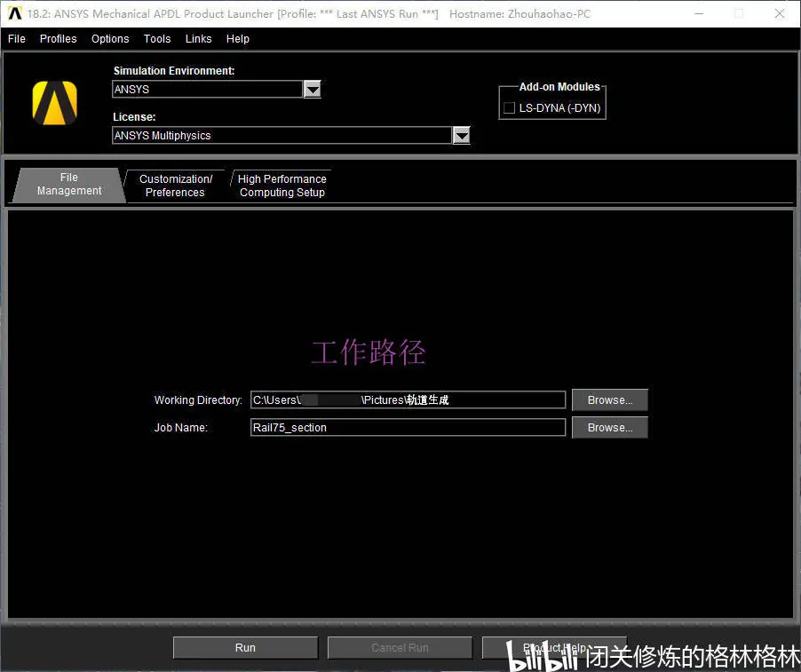This screenshot has height=672, width=801.
Task: Open the File menu
Action: [16, 39]
